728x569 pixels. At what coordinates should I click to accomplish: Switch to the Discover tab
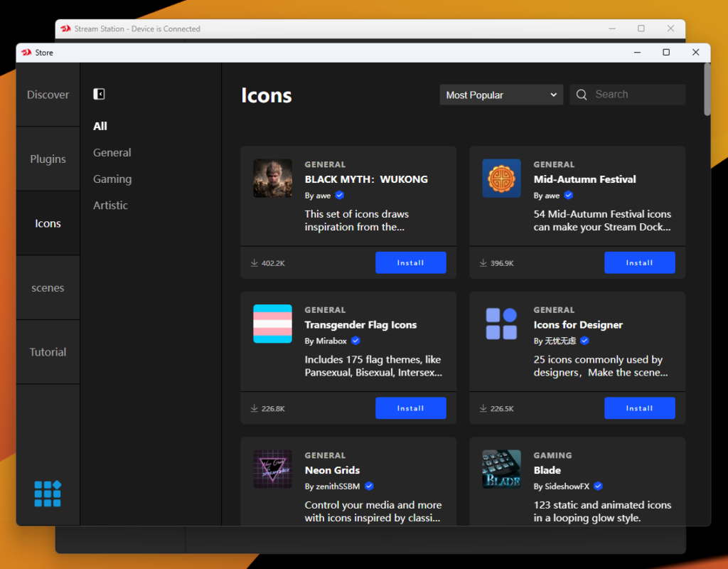click(x=48, y=95)
